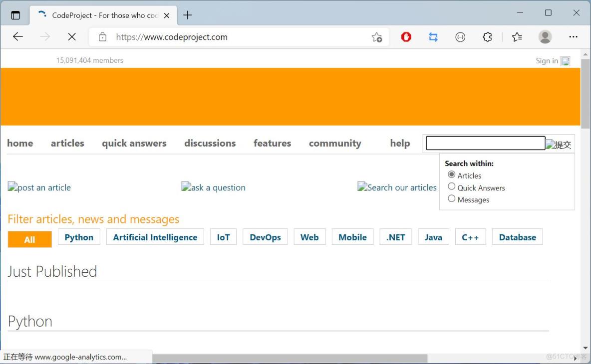The height and width of the screenshot is (364, 591).
Task: Select the Messages radio button
Action: coord(451,198)
